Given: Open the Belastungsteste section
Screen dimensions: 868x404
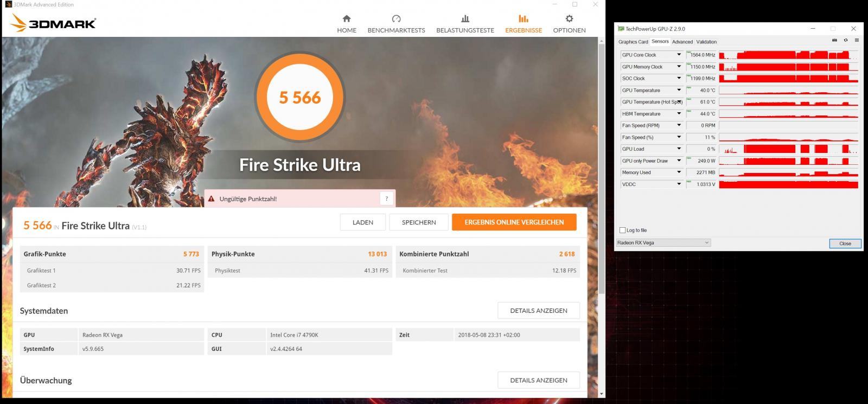Looking at the screenshot, I should [x=465, y=24].
